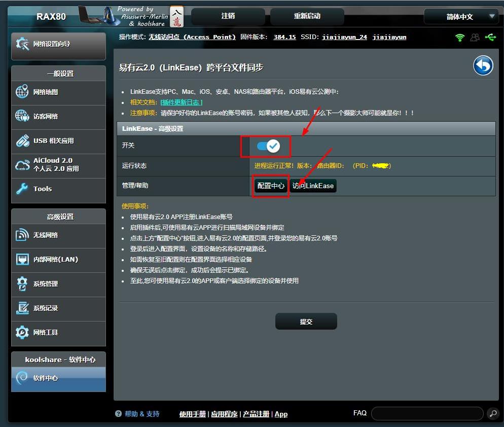
Task: Click the 内部网络(LAN) menu label
Action: coord(56,260)
